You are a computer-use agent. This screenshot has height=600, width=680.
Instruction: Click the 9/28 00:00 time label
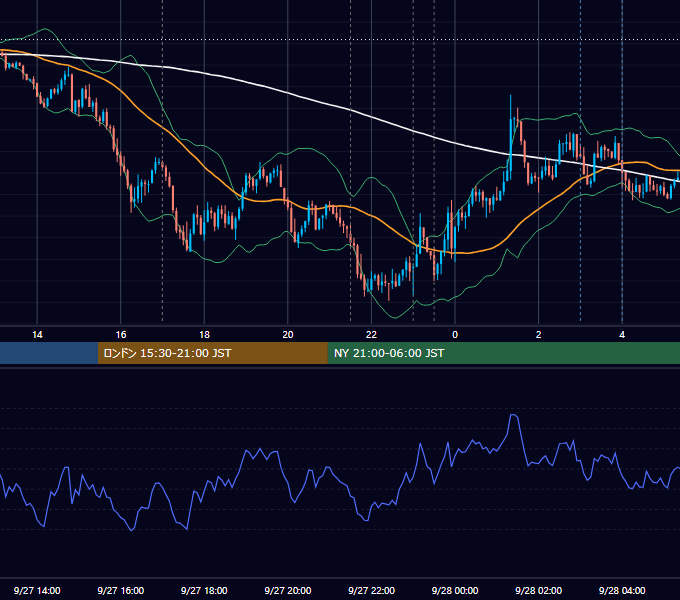tap(455, 590)
